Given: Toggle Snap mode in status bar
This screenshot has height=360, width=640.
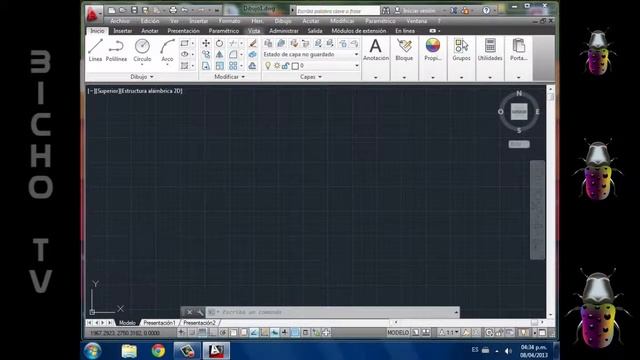Looking at the screenshot, I should coord(192,333).
